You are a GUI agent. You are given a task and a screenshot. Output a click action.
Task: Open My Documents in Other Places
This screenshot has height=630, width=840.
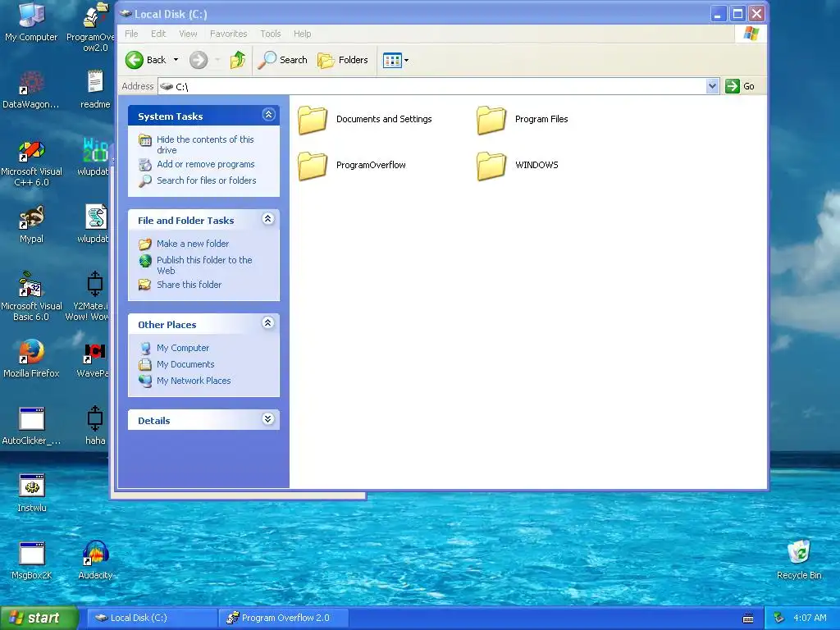(185, 364)
